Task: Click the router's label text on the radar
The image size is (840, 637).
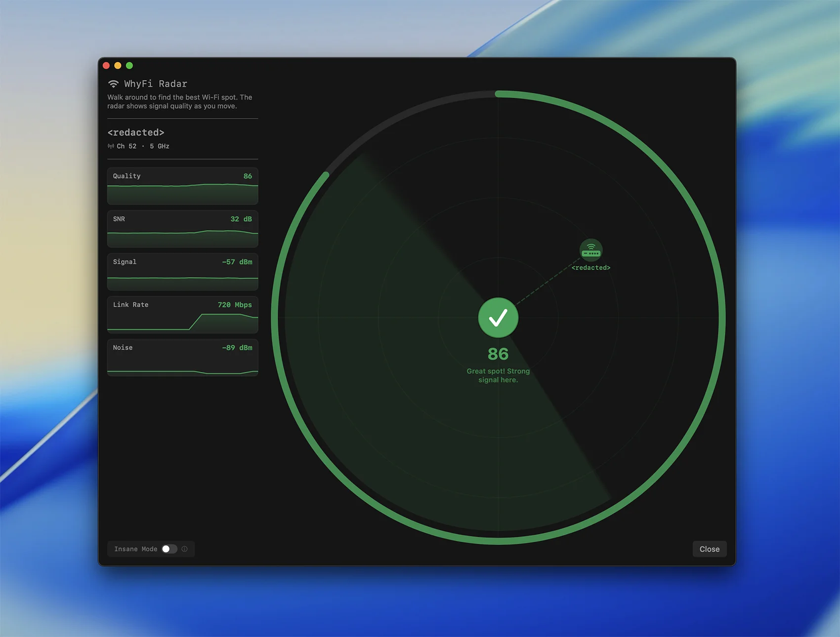Action: pyautogui.click(x=591, y=268)
